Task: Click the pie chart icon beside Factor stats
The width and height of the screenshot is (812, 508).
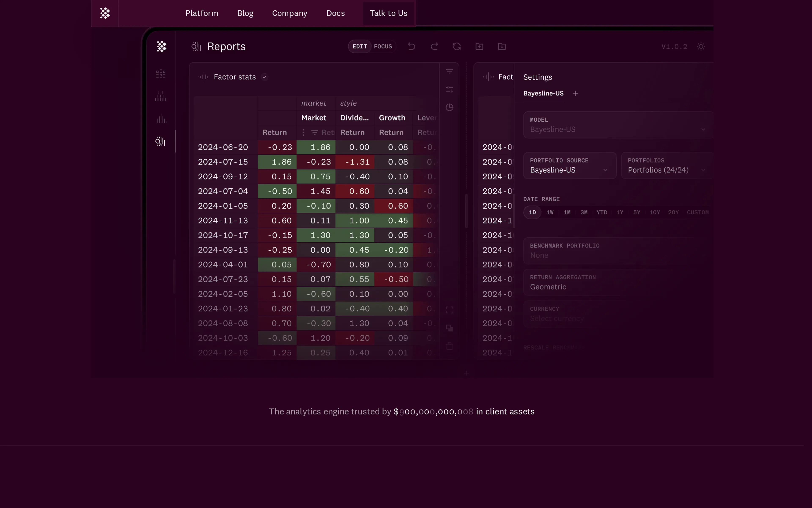Action: 449,107
